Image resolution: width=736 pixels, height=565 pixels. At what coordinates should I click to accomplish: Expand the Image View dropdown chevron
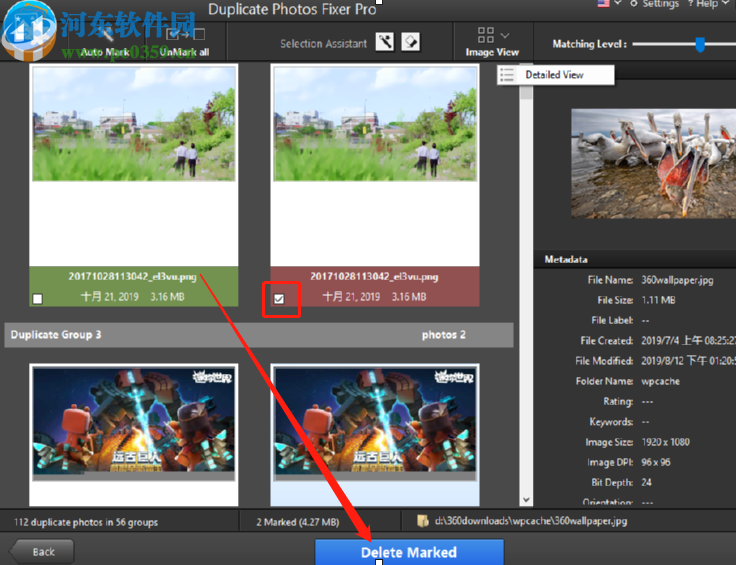point(505,35)
